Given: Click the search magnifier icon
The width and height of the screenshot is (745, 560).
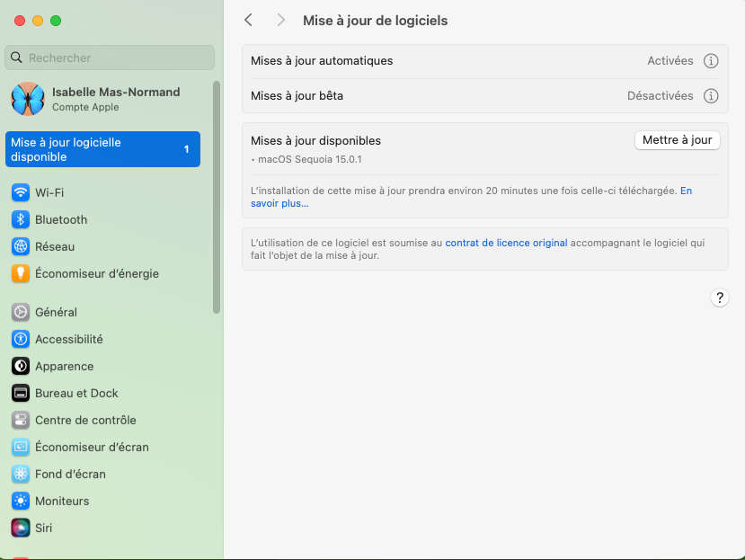Looking at the screenshot, I should coord(16,58).
